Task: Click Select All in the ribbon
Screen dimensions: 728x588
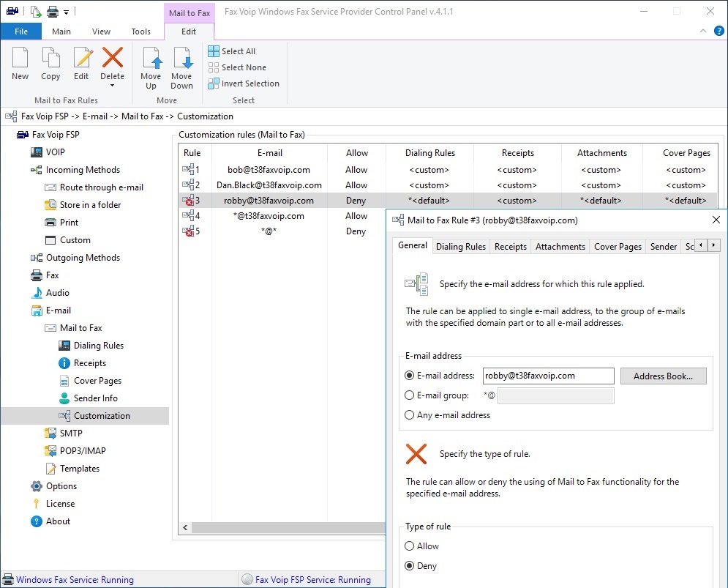Action: tap(232, 51)
